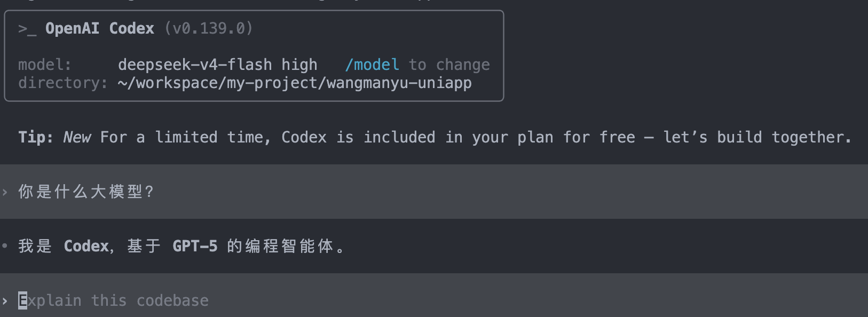Image resolution: width=868 pixels, height=317 pixels.
Task: Click the bold Codex word in reply
Action: click(86, 246)
